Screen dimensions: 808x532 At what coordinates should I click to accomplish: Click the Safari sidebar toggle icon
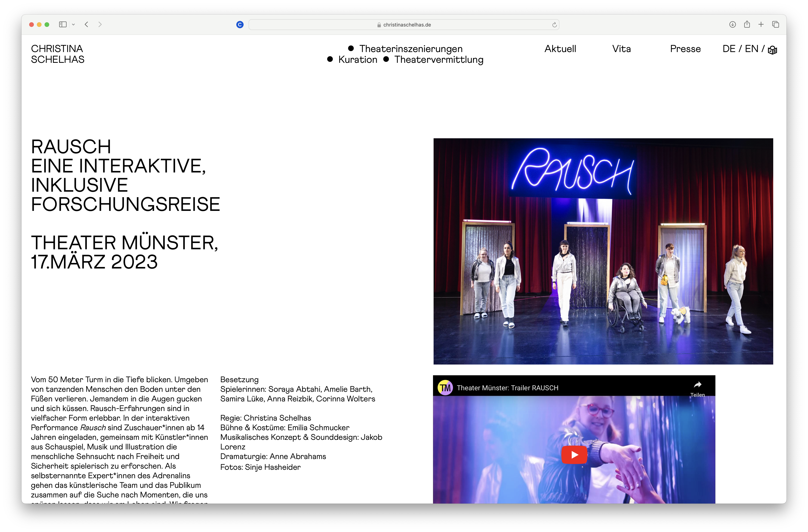click(62, 24)
